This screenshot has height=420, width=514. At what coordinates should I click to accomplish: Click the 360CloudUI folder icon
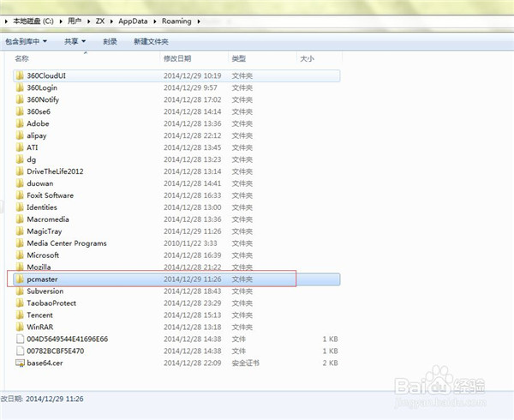click(20, 75)
